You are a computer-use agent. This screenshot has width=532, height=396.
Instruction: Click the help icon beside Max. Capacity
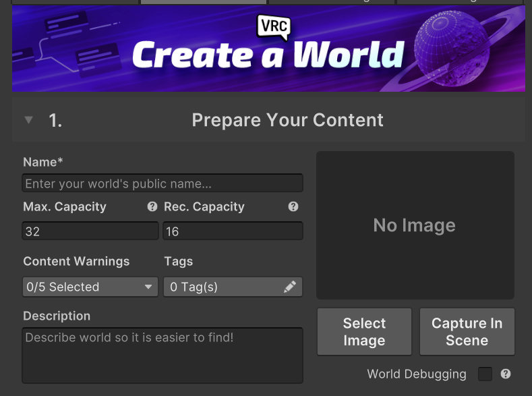point(152,207)
